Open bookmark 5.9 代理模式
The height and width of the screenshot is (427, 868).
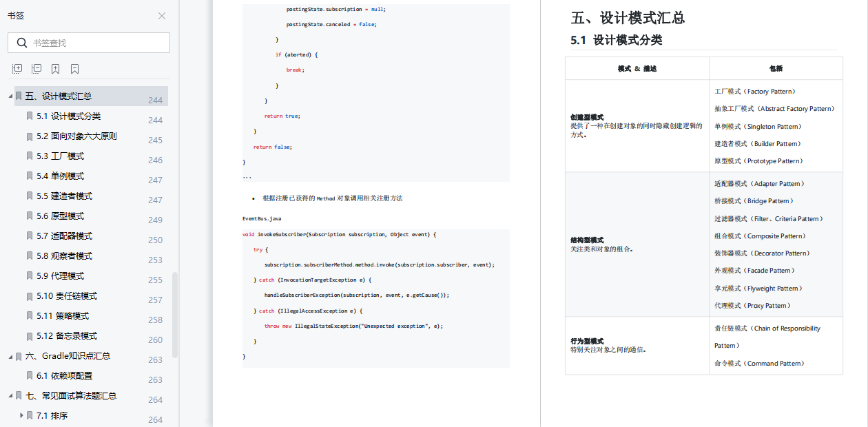(61, 276)
